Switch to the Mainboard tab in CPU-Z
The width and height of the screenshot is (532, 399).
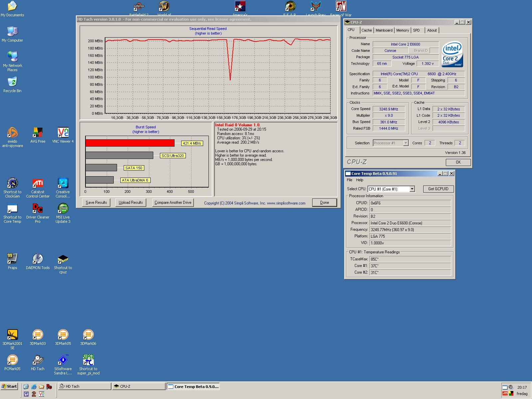pos(384,30)
